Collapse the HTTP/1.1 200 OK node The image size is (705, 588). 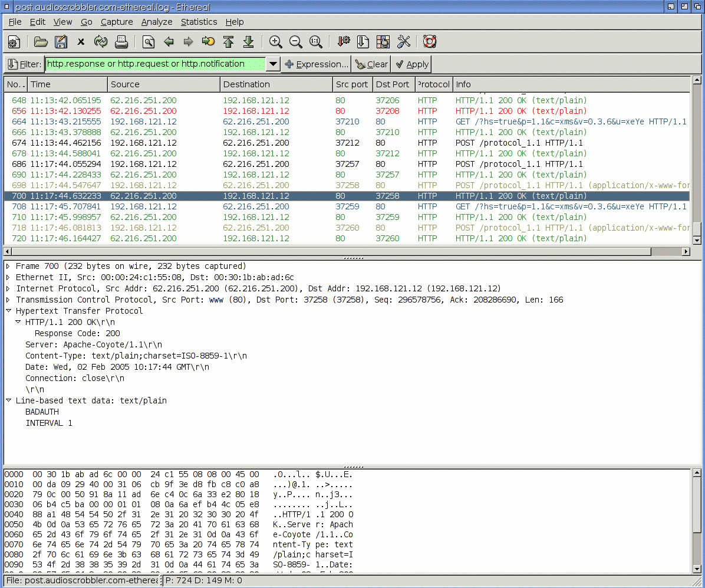pos(18,322)
